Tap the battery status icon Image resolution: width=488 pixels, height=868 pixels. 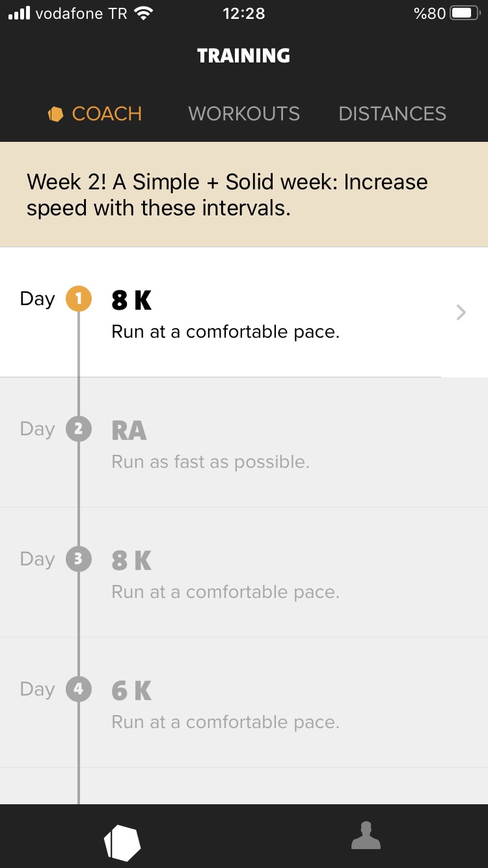(x=465, y=14)
